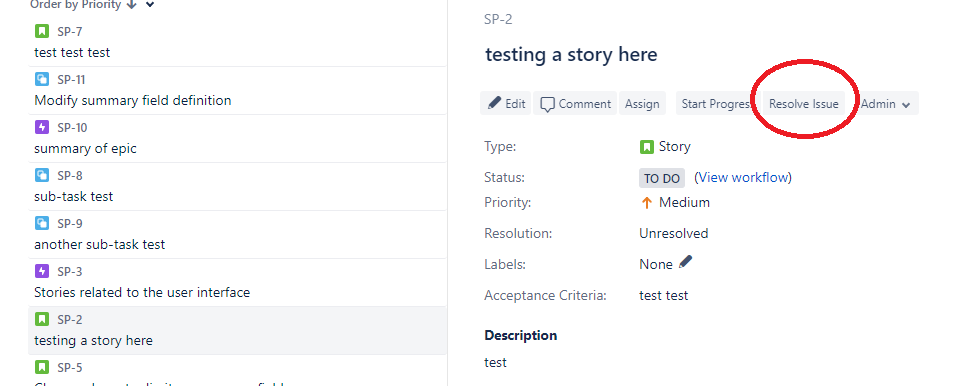
Task: Click the TO DO status badge
Action: pos(662,178)
